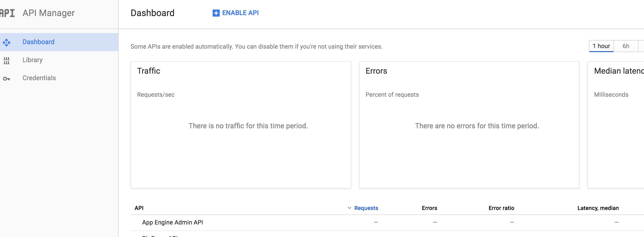The image size is (644, 237).
Task: Click the Credentials key icon
Action: 7,79
